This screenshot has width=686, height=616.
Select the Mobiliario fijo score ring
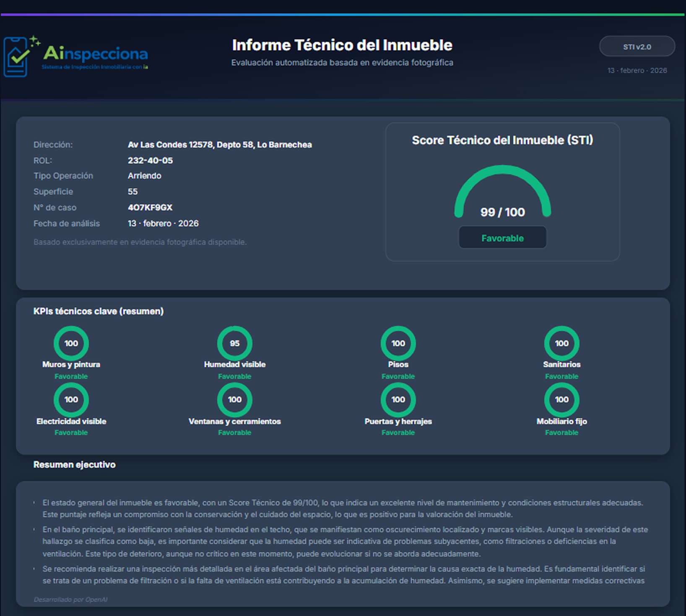tap(561, 400)
